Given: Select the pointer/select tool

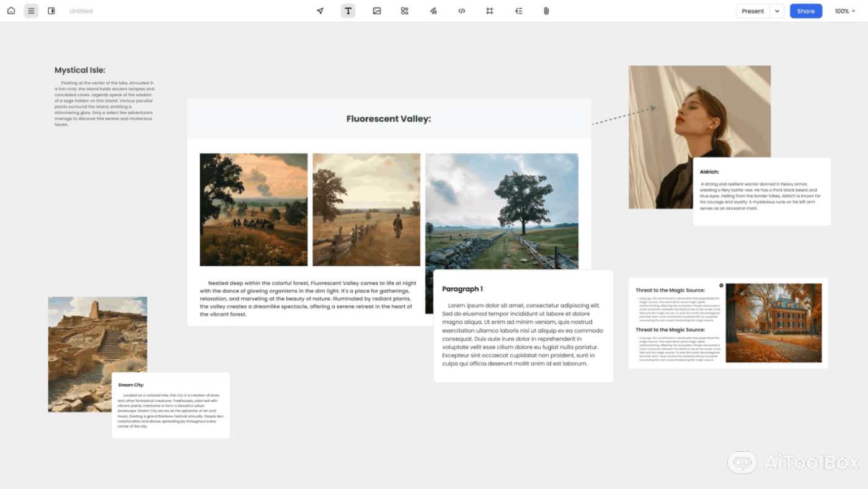Looking at the screenshot, I should pyautogui.click(x=320, y=11).
